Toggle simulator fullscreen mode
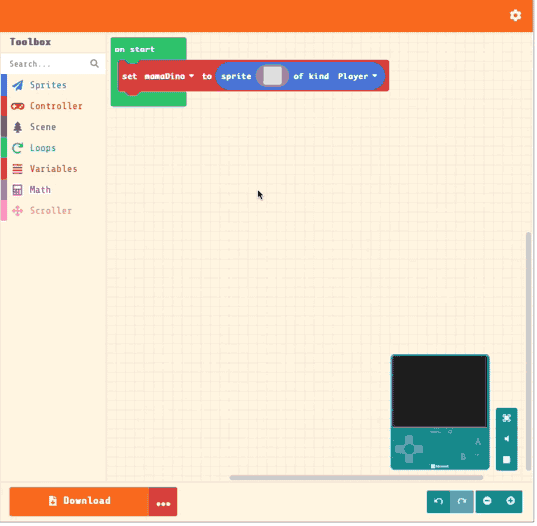The width and height of the screenshot is (537, 526). click(507, 418)
